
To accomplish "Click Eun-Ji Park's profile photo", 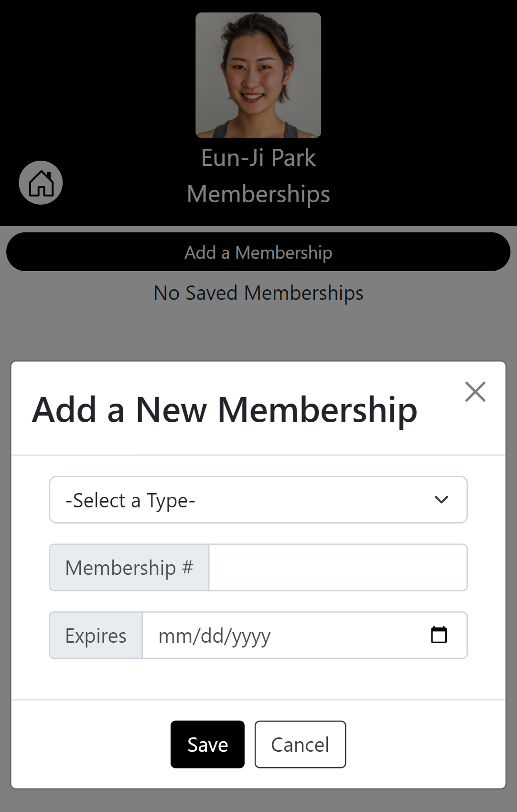I will click(x=258, y=76).
